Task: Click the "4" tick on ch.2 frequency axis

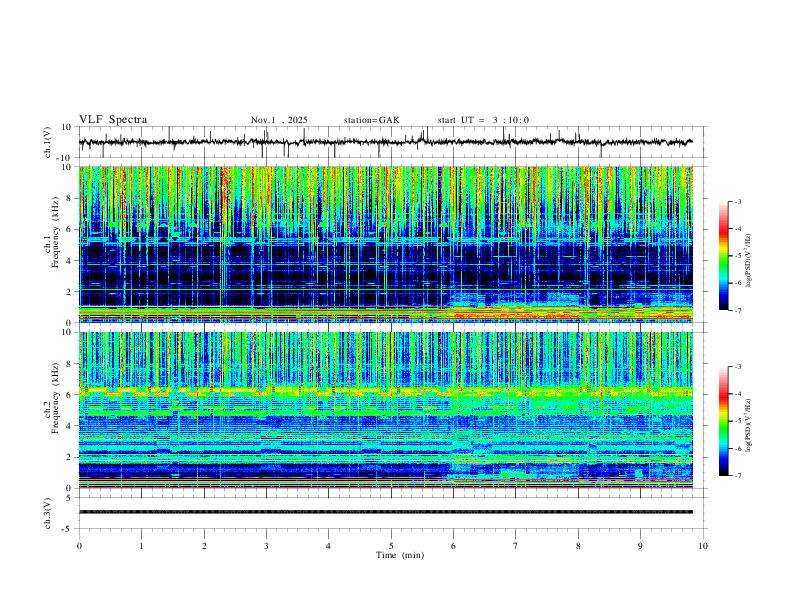Action: (70, 426)
